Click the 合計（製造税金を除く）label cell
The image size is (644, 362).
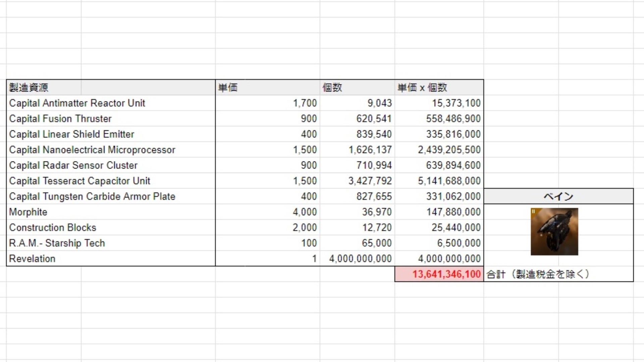pyautogui.click(x=558, y=274)
